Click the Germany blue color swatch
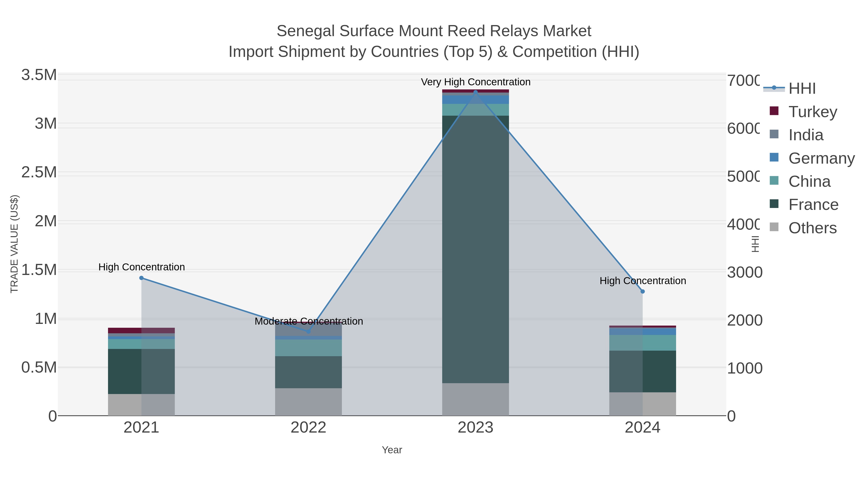Viewport: 868px width, 488px height. 774,157
